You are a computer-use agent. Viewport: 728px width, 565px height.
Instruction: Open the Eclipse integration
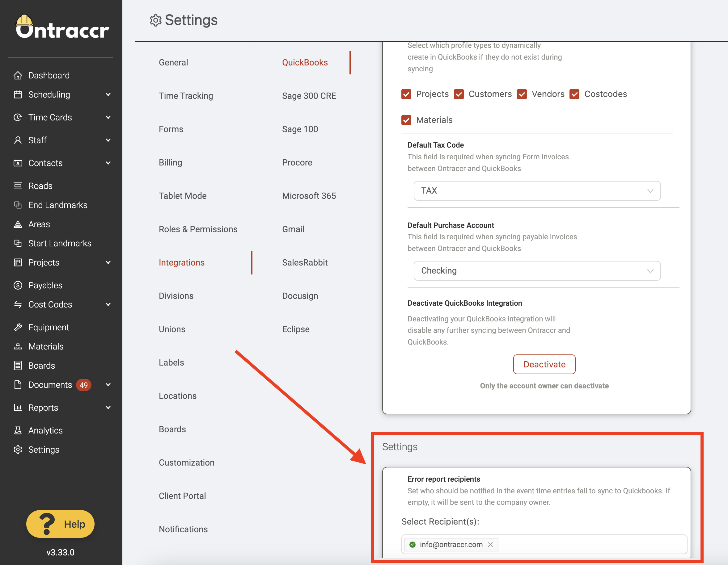click(x=296, y=329)
